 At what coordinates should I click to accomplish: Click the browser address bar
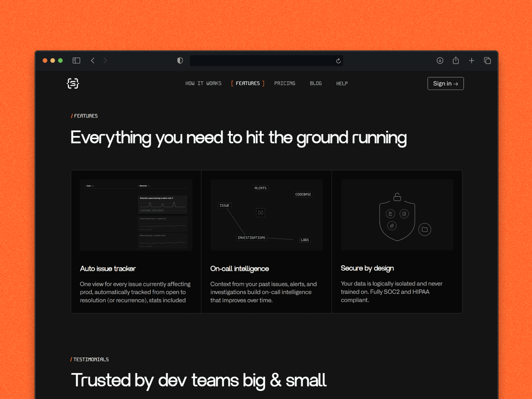point(266,61)
